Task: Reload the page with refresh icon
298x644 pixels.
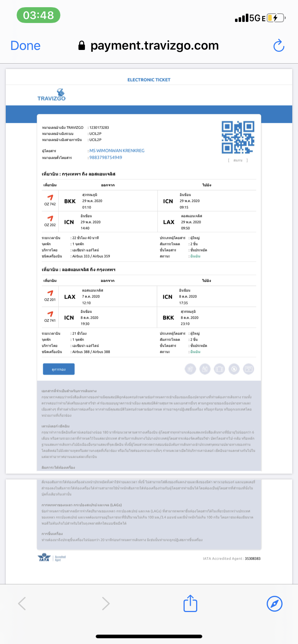Action: point(279,46)
